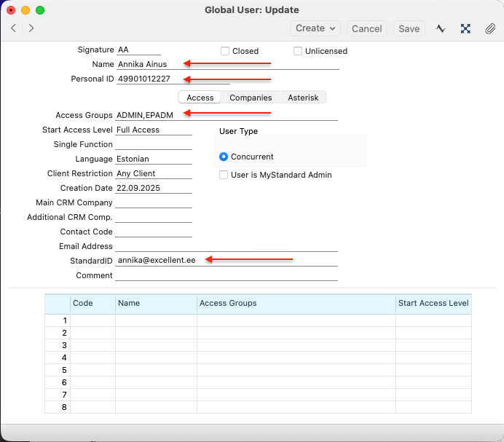Switch to the Asterisk tab
504x442 pixels.
pyautogui.click(x=303, y=98)
